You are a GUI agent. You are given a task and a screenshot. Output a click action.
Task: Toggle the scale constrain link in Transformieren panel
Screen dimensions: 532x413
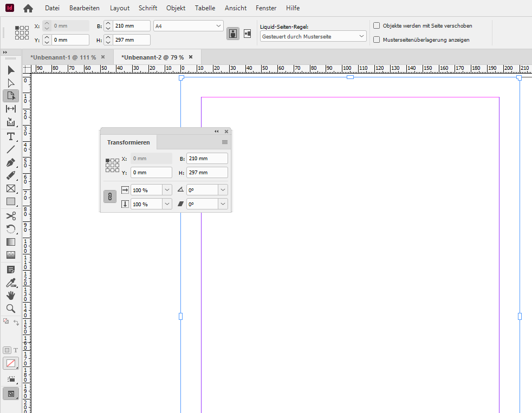110,196
